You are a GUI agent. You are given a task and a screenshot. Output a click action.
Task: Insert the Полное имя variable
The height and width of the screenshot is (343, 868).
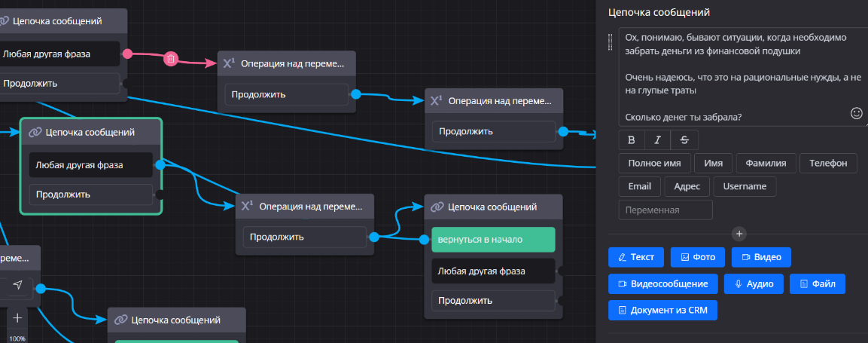tap(649, 163)
